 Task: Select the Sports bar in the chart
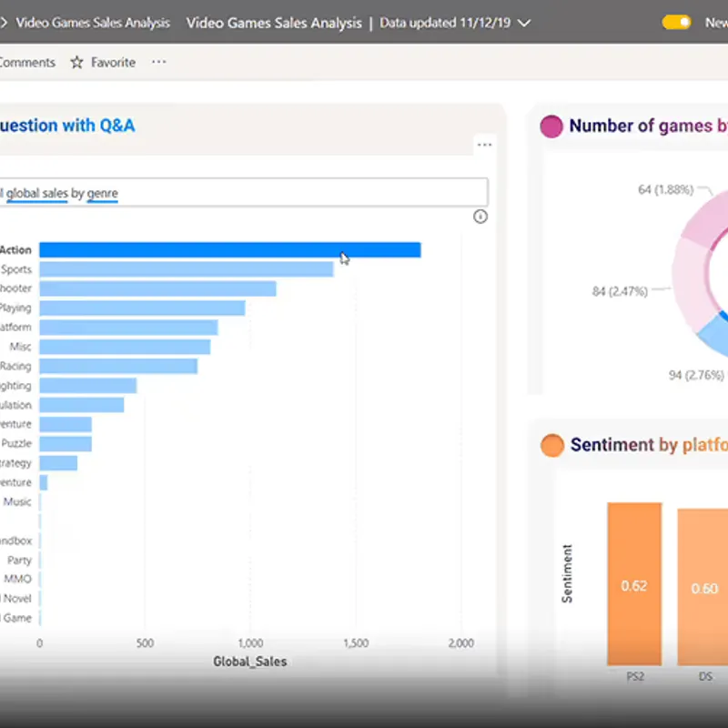187,269
